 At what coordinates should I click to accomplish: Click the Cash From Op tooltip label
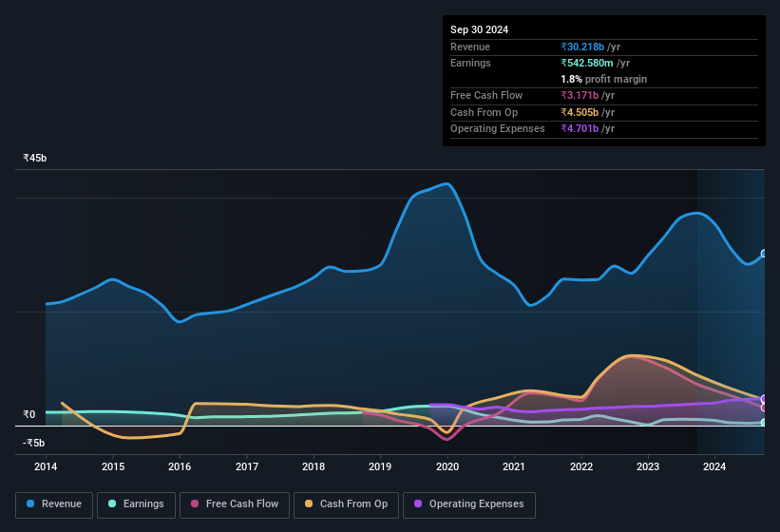(484, 112)
